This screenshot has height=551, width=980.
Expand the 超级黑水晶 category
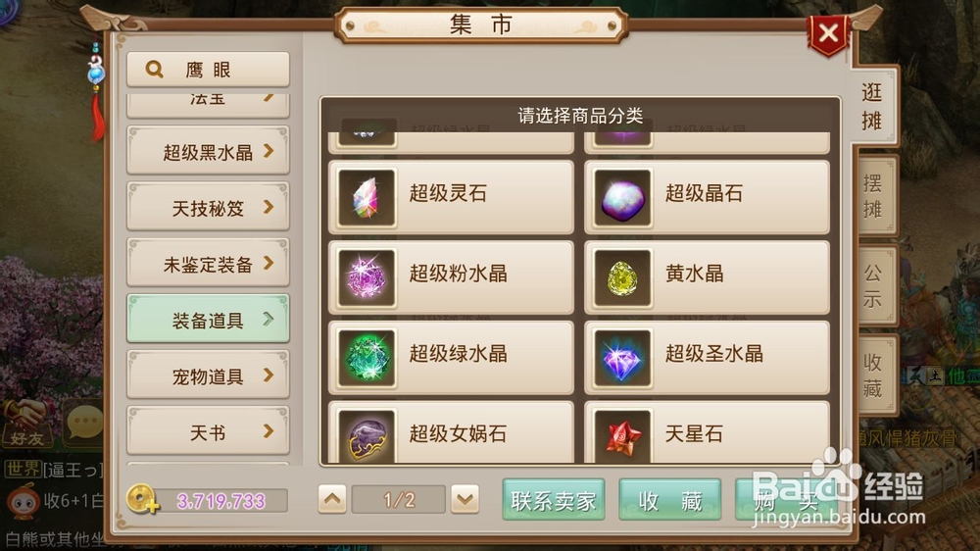pos(208,151)
